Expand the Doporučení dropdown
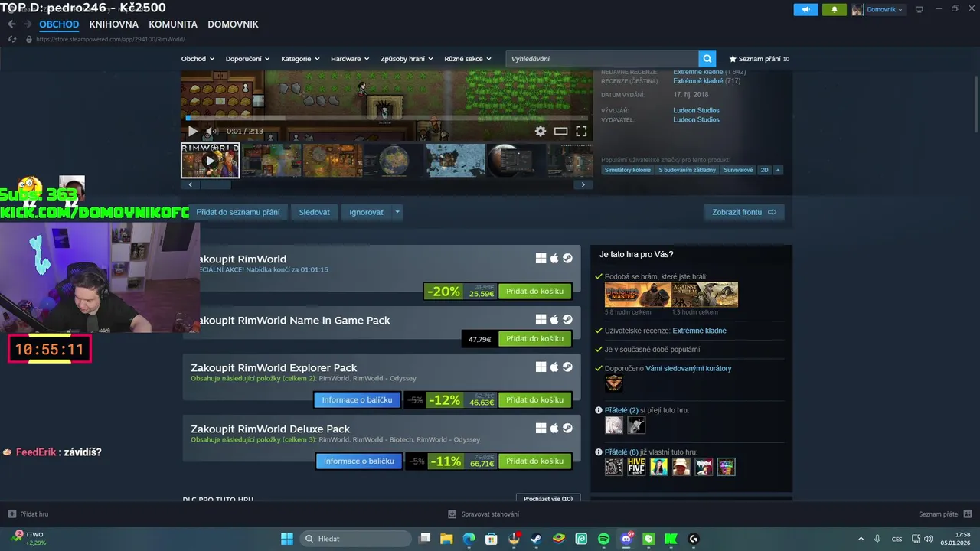Viewport: 980px width, 551px height. pyautogui.click(x=247, y=59)
